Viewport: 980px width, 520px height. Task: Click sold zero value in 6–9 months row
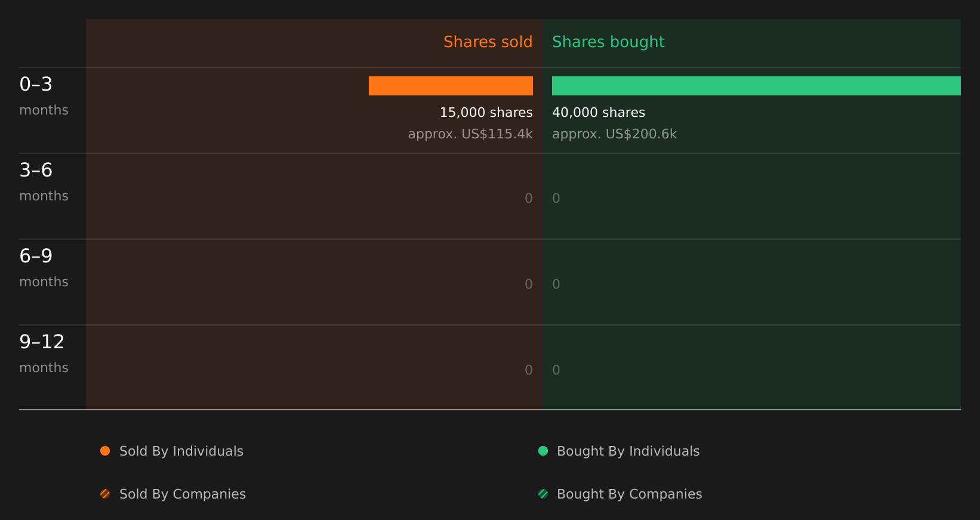(529, 284)
